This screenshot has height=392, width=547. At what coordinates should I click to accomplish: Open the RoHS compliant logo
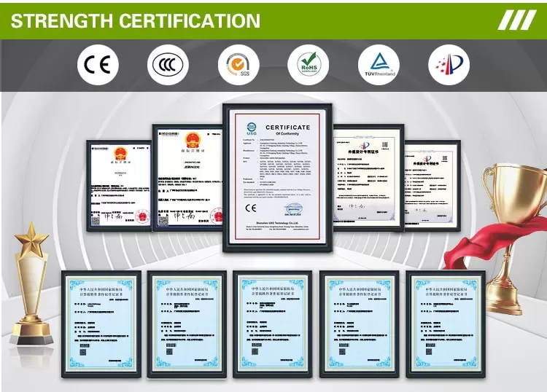309,65
